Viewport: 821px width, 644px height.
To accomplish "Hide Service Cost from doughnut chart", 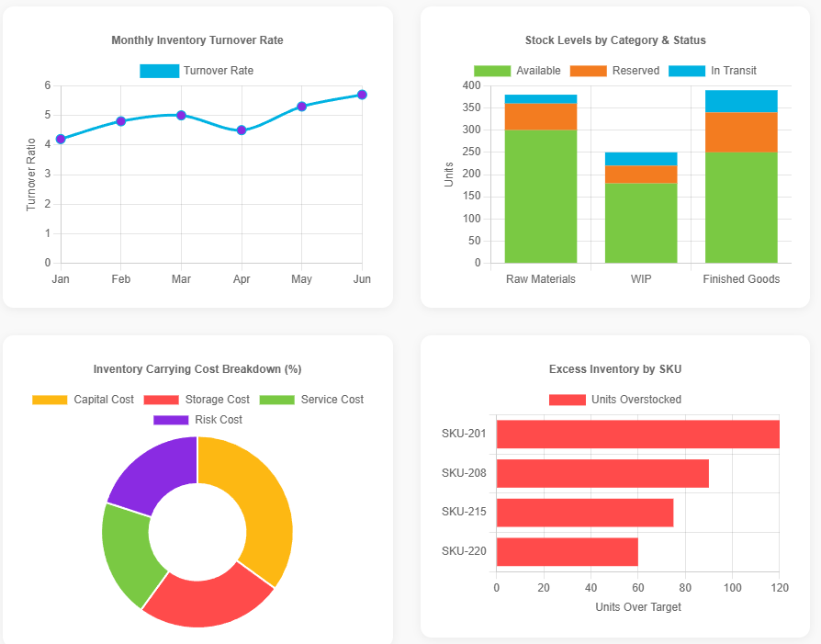I will pyautogui.click(x=311, y=400).
